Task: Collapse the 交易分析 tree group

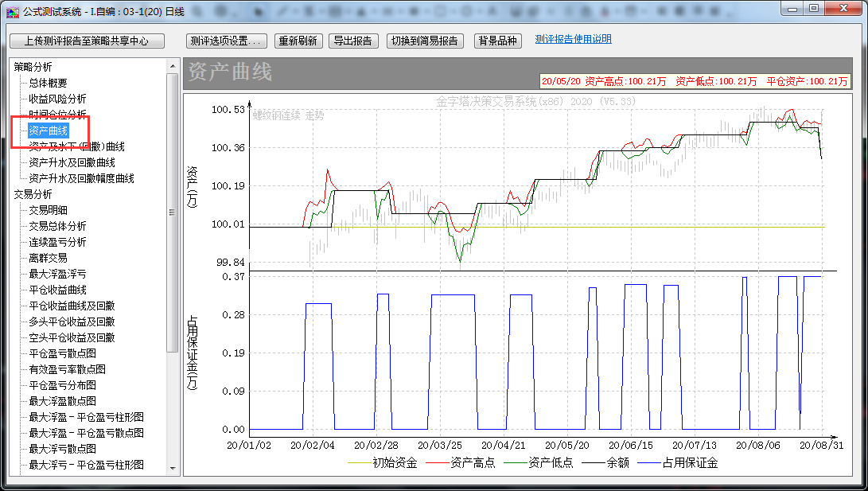Action: point(33,194)
